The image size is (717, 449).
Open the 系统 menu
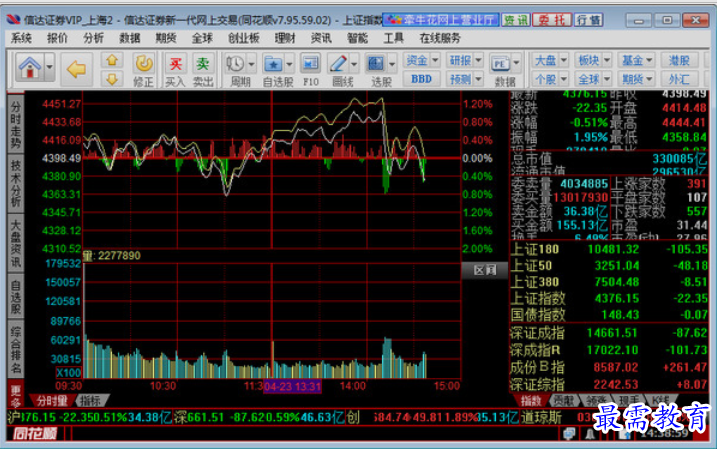click(x=21, y=38)
